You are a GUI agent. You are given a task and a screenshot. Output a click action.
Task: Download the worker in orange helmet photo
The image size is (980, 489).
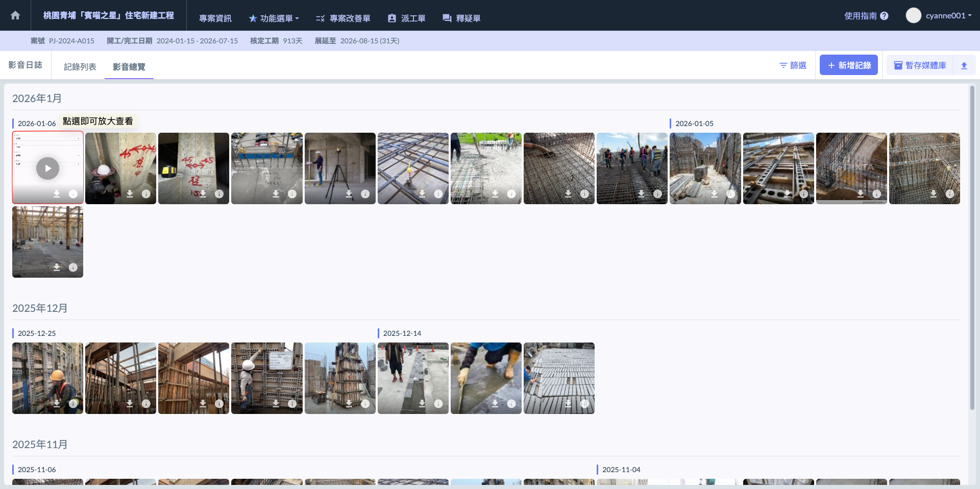click(57, 404)
